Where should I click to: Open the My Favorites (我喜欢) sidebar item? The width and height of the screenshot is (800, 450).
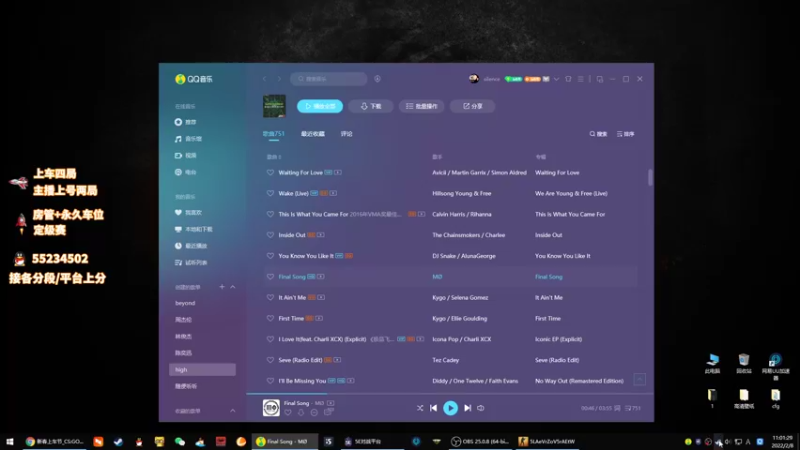tap(188, 212)
